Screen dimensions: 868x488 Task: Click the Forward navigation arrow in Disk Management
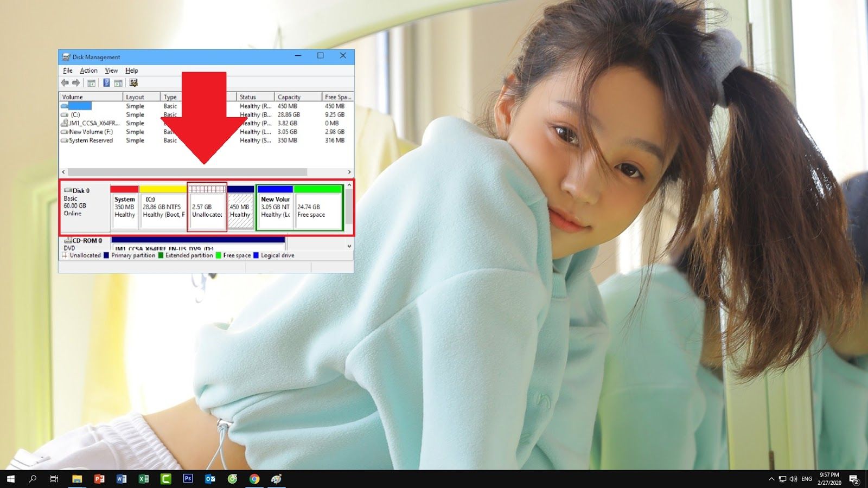click(75, 82)
